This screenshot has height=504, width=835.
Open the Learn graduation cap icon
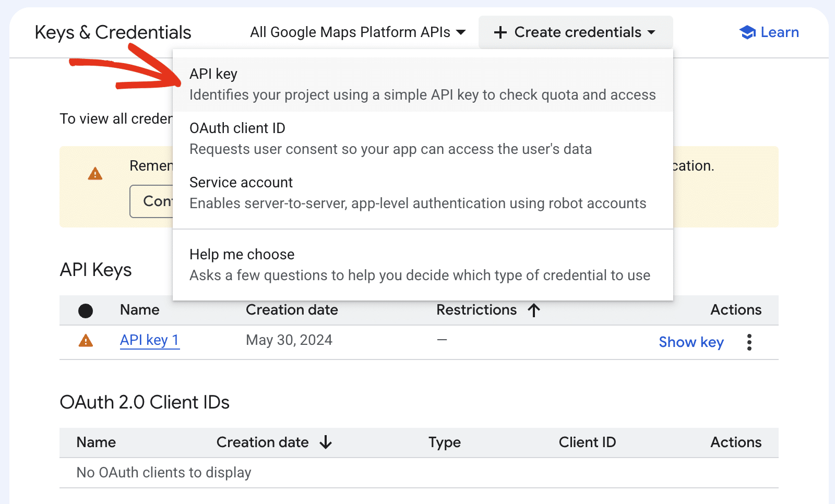click(x=747, y=32)
